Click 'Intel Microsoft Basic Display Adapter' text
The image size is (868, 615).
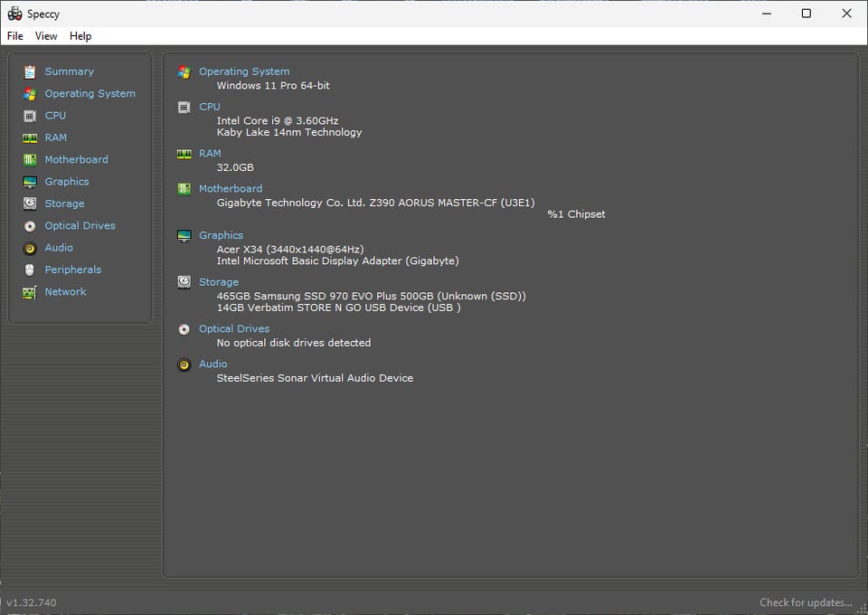coord(309,260)
